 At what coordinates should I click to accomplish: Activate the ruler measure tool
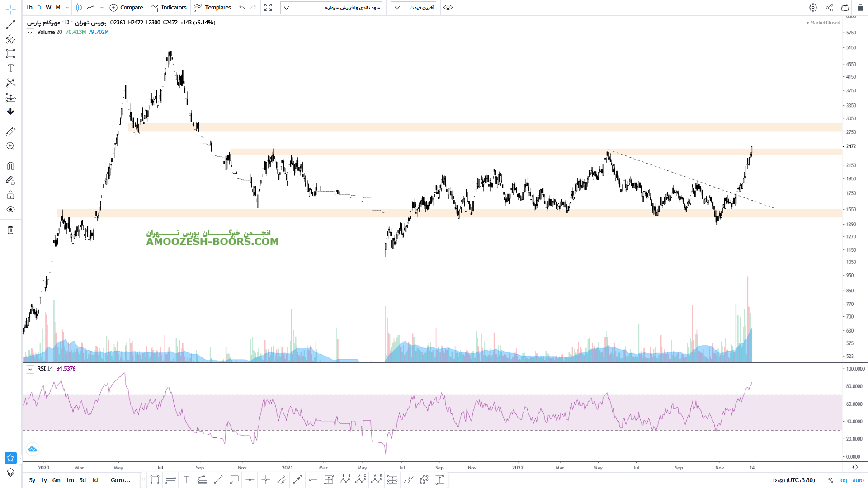10,131
